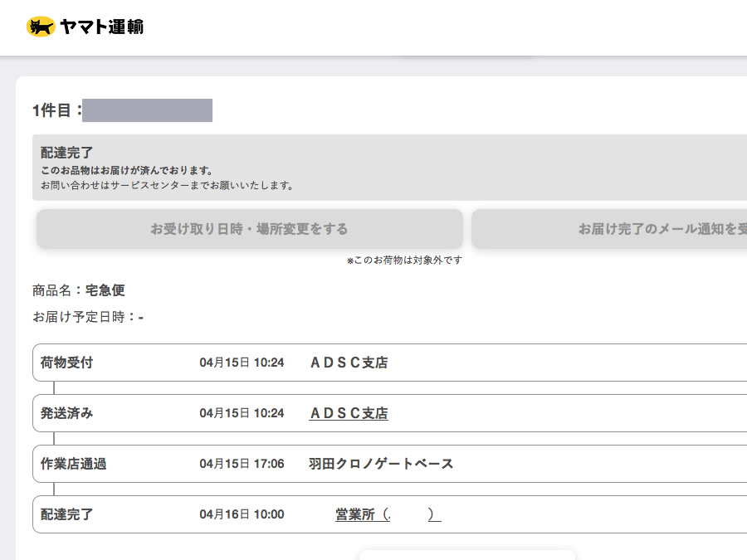This screenshot has width=747, height=560.
Task: Click the 羽田クロノゲートベース location text
Action: point(381,464)
